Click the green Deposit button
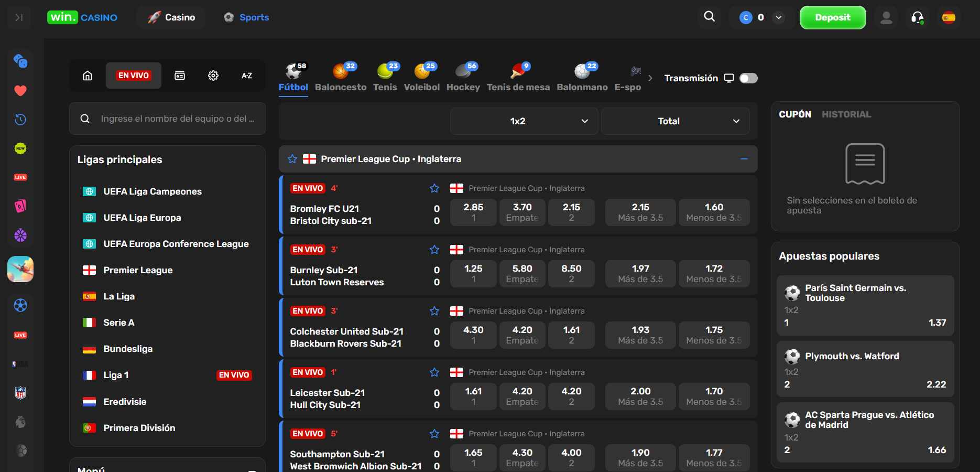This screenshot has width=980, height=472. [x=832, y=18]
